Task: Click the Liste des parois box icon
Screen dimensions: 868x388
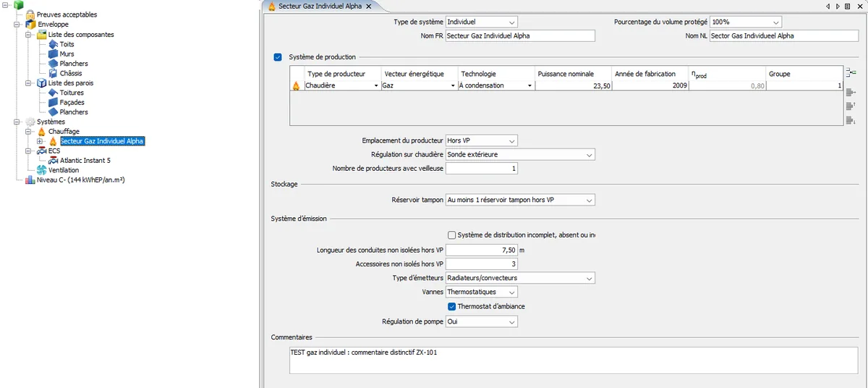Action: point(41,83)
